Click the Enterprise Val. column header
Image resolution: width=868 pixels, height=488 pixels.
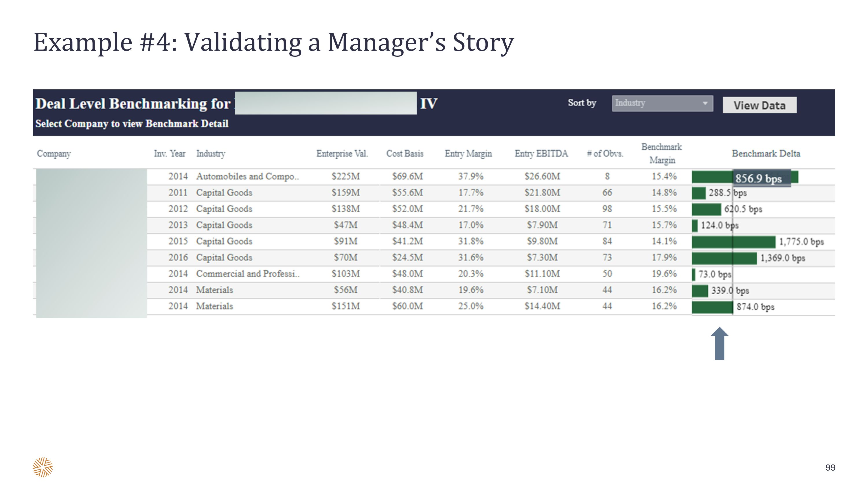click(342, 154)
